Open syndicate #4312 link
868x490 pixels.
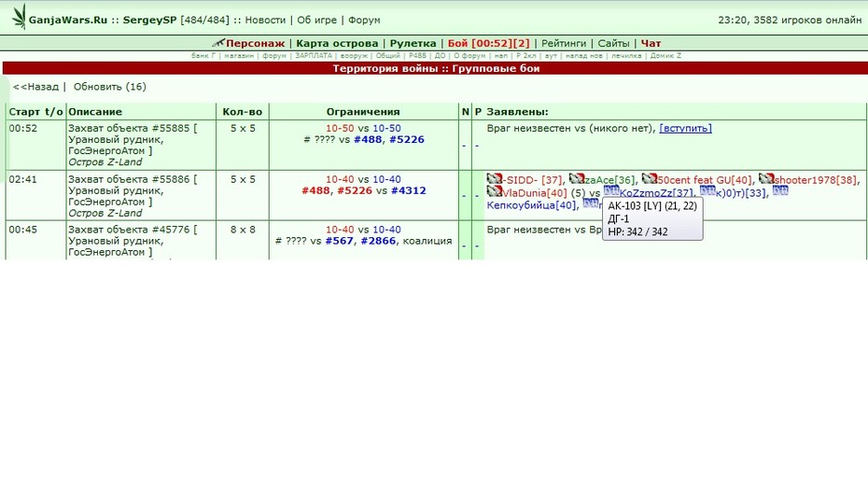coord(409,190)
